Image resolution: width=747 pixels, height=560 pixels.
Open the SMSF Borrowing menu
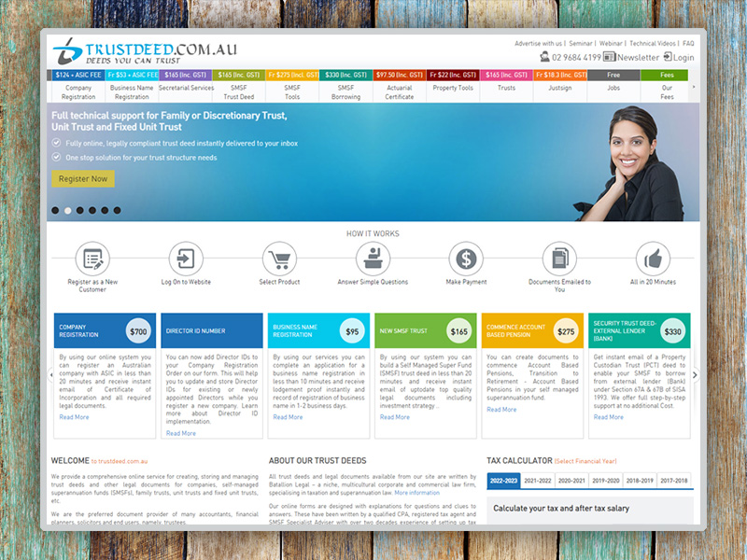345,91
